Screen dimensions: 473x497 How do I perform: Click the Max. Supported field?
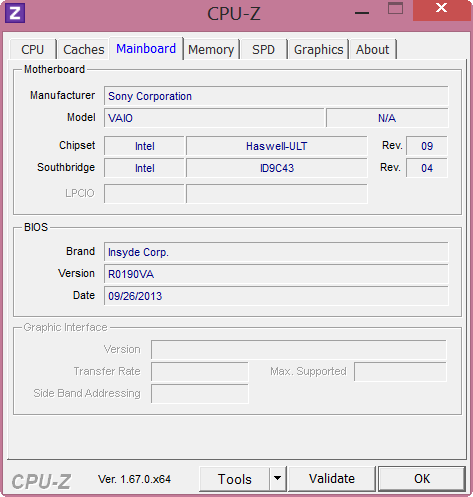click(x=400, y=372)
